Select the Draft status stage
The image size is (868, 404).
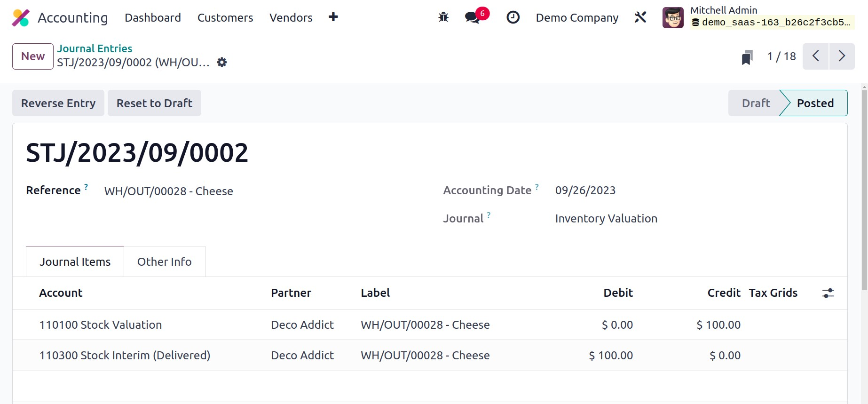(x=756, y=103)
